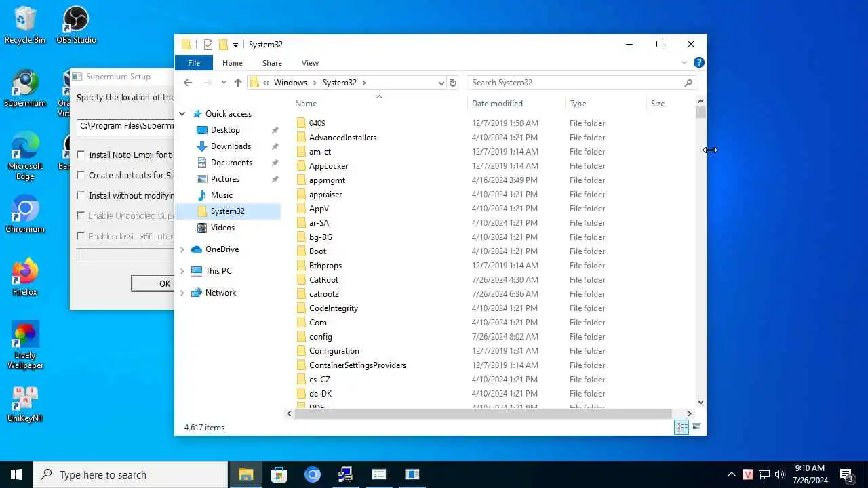Switch to Large icons view in status bar
Screen dimensions: 868x488
pos(696,427)
